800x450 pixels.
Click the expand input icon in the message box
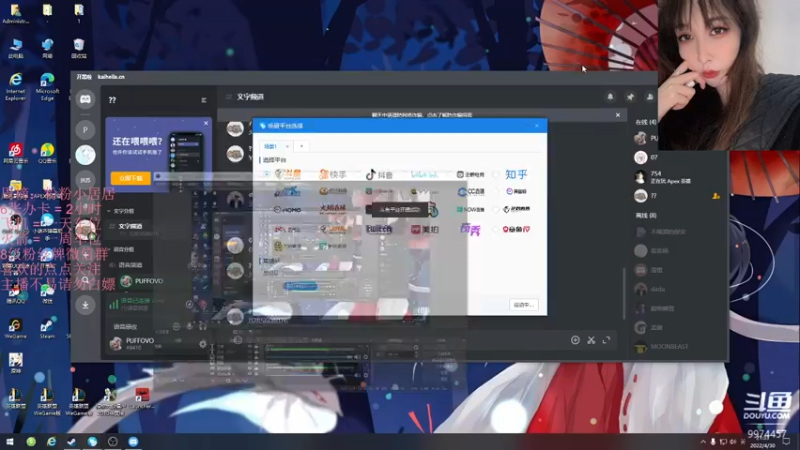point(606,340)
